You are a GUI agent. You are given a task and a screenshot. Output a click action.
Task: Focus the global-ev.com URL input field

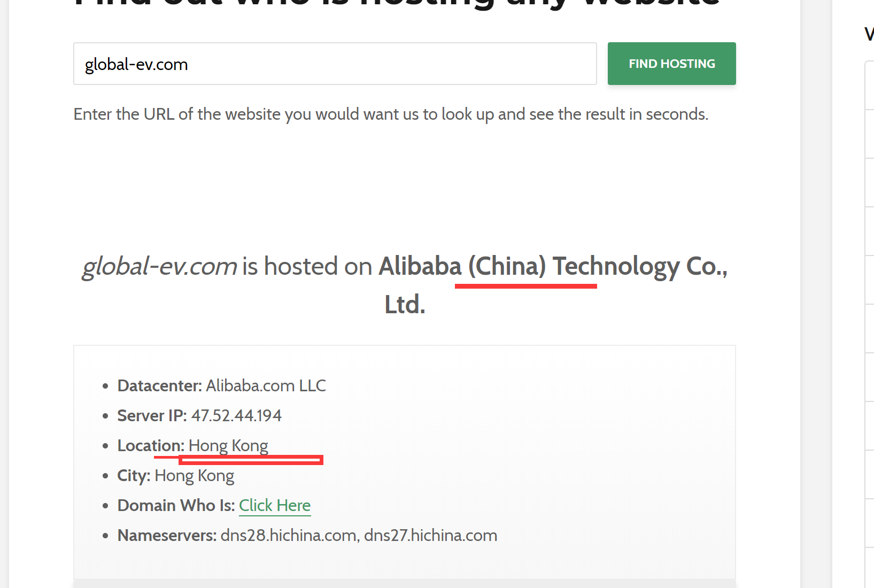coord(335,64)
